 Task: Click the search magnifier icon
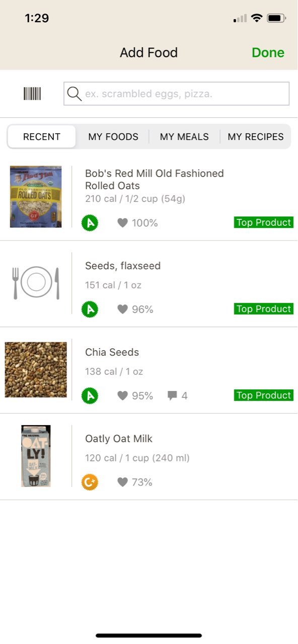pyautogui.click(x=74, y=94)
